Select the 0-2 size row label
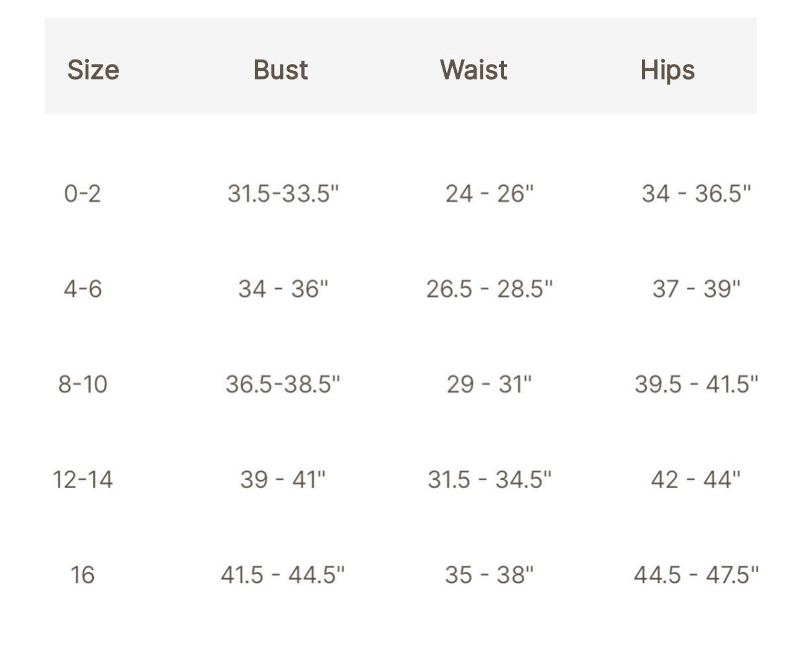The width and height of the screenshot is (801, 672). pos(82,194)
